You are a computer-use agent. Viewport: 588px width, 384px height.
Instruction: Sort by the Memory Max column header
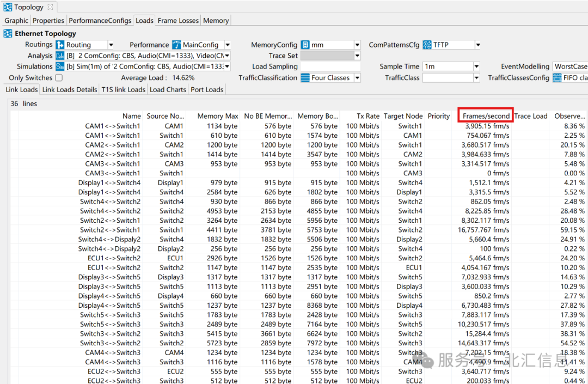coord(218,116)
